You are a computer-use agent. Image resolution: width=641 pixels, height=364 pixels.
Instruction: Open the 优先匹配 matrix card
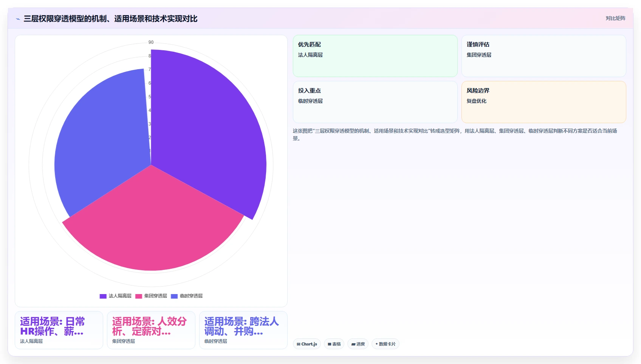(375, 56)
